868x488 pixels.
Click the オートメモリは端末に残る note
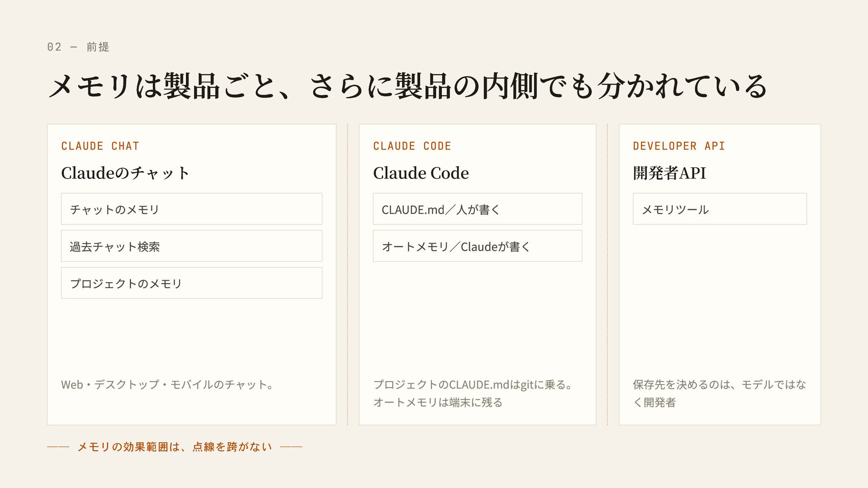[438, 402]
